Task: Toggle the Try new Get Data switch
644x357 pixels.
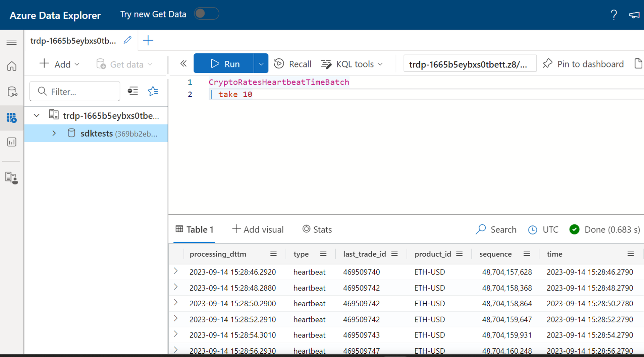Action: point(206,14)
